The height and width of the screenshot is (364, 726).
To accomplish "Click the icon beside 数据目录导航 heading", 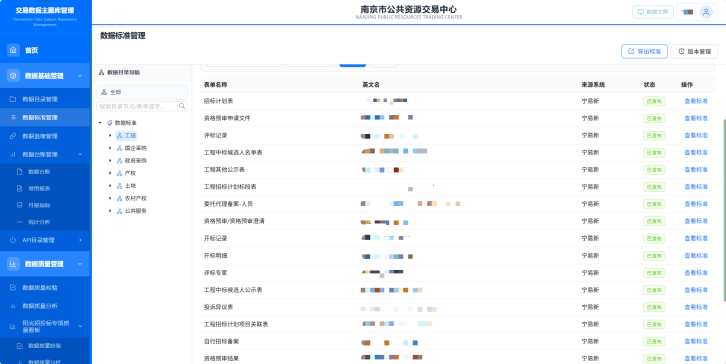I will point(101,72).
